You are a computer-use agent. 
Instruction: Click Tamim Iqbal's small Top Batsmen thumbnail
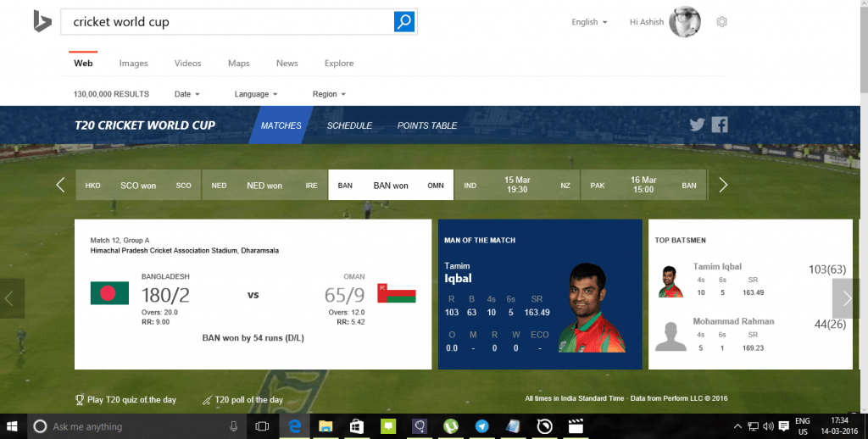(670, 281)
